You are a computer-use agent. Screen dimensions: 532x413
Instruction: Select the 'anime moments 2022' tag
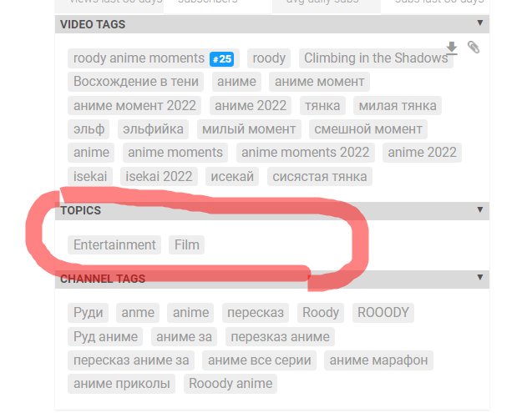(306, 153)
